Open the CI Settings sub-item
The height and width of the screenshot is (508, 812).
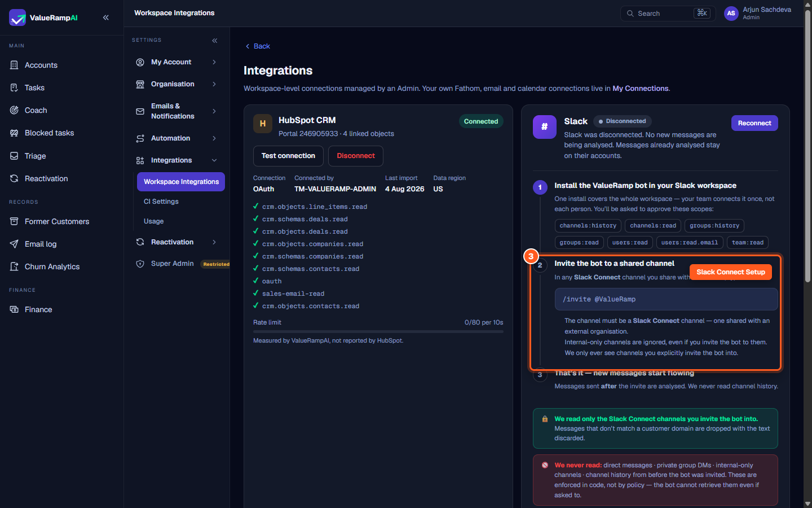(161, 202)
